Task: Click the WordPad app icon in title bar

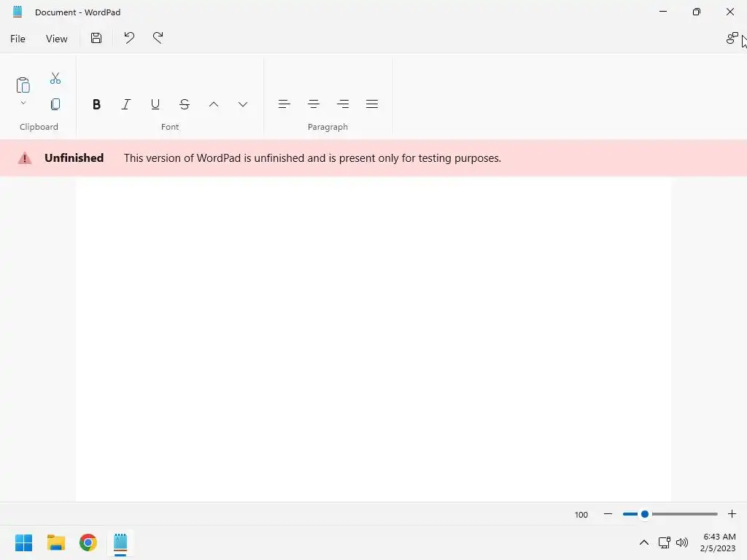Action: [x=18, y=12]
